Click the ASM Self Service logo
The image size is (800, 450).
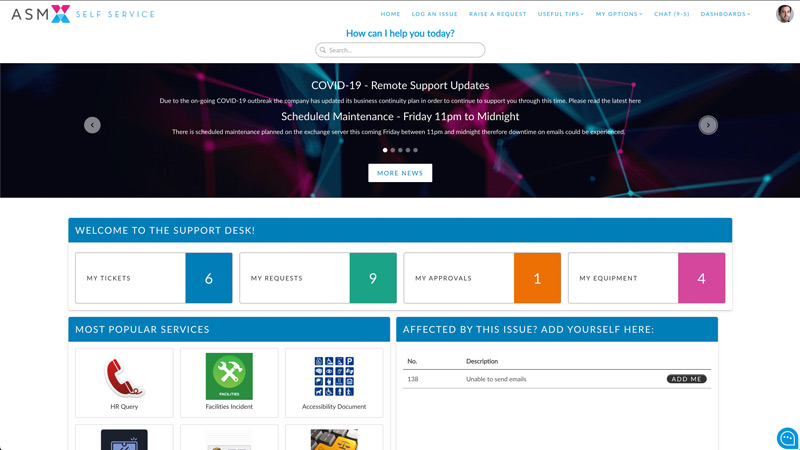(x=83, y=14)
